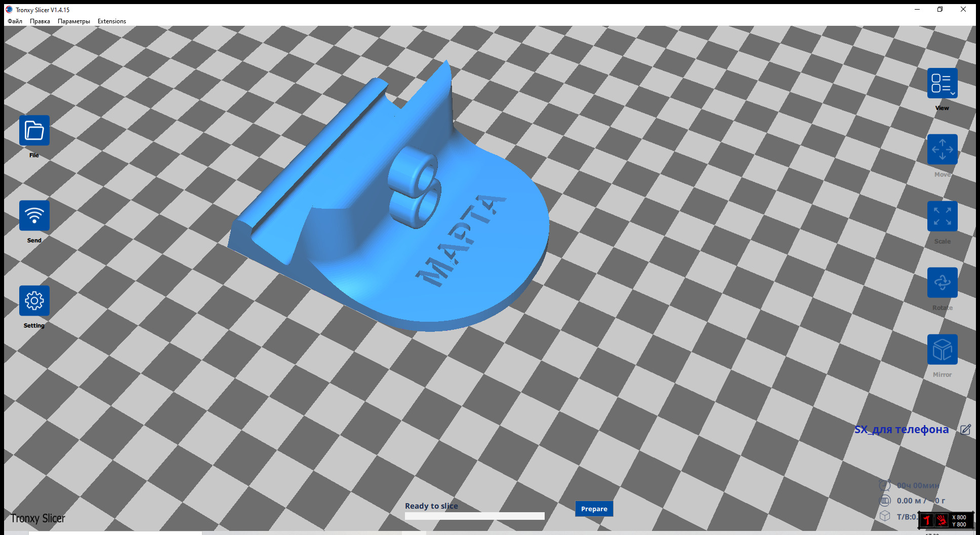The width and height of the screenshot is (980, 535).
Task: Open the Файл menu
Action: click(15, 21)
